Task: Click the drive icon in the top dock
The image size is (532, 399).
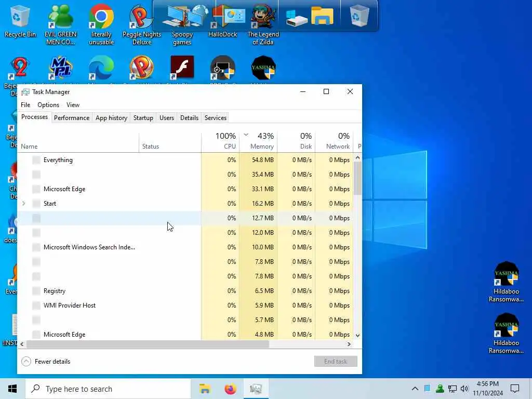Action: point(296,17)
